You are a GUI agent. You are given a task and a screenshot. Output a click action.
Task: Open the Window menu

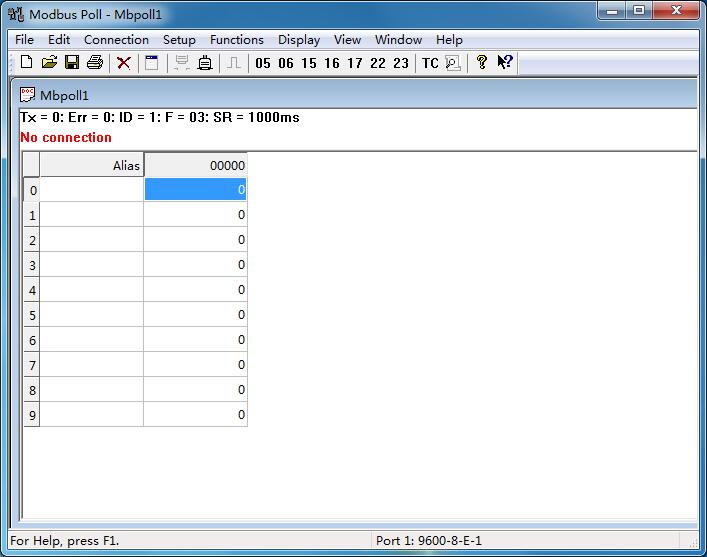click(x=399, y=40)
